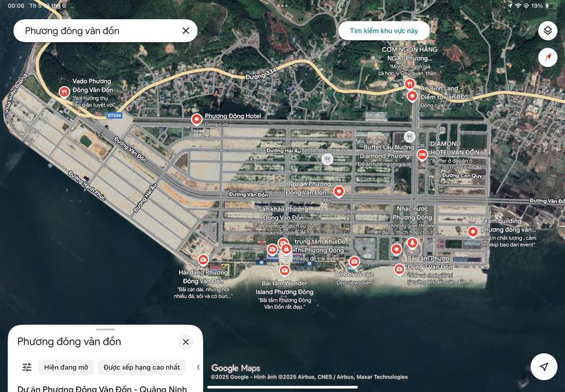Image resolution: width=565 pixels, height=392 pixels.
Task: Tap the red pin left of Bãi tắm Phương Đông text
Action: pos(396,249)
